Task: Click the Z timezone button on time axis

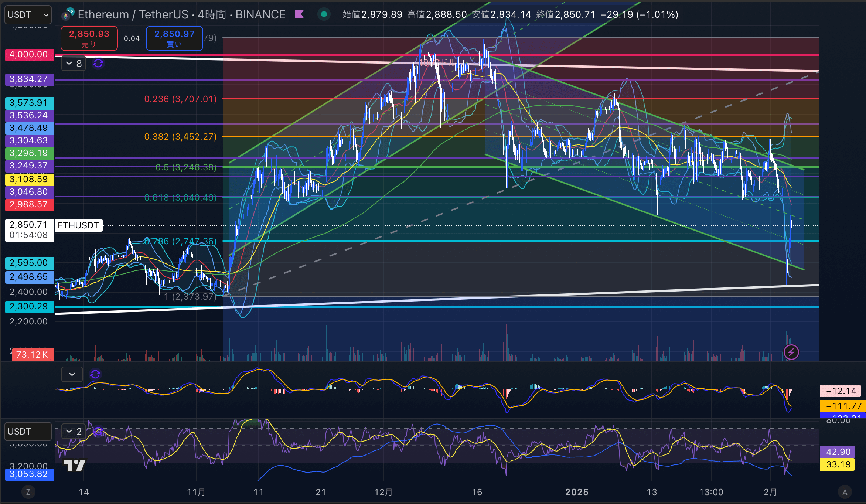Action: pyautogui.click(x=28, y=492)
